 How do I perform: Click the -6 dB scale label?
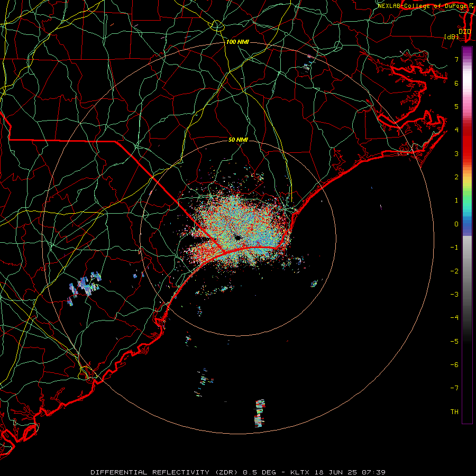(454, 365)
